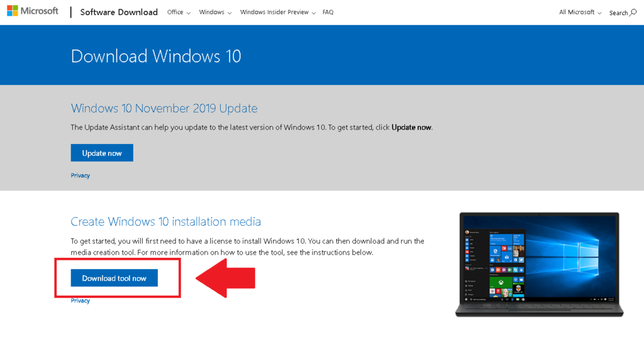The width and height of the screenshot is (644, 339).
Task: Expand the Office dropdown menu
Action: pyautogui.click(x=179, y=13)
